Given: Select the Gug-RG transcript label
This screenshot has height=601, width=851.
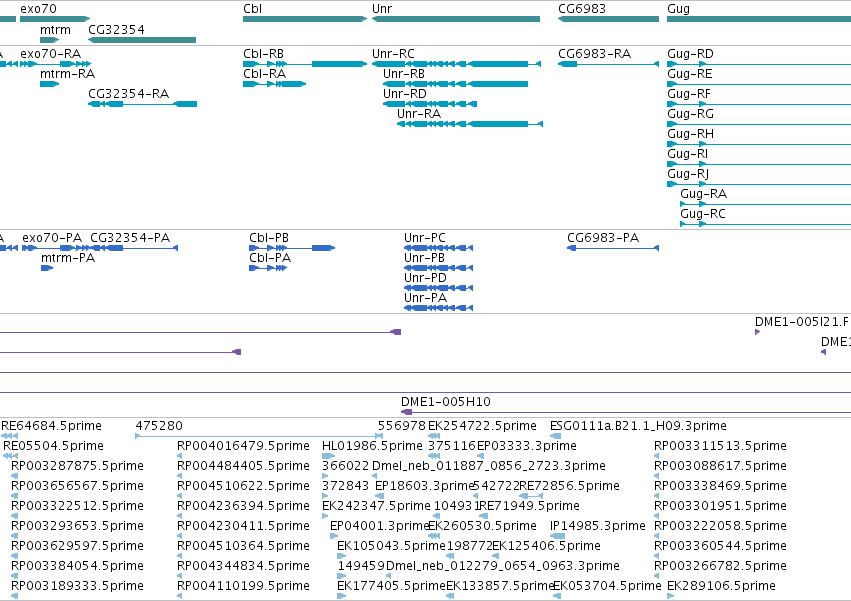Looking at the screenshot, I should click(x=690, y=114).
